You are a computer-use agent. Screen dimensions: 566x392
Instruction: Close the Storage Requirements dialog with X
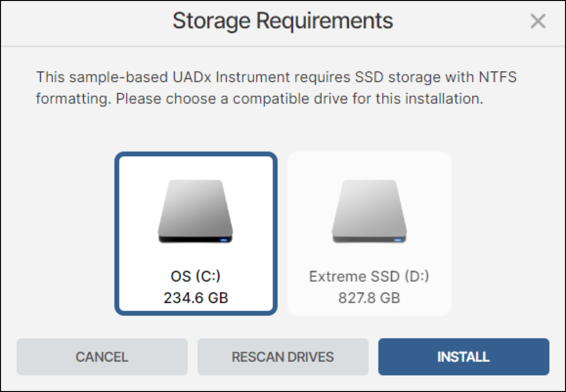(538, 21)
